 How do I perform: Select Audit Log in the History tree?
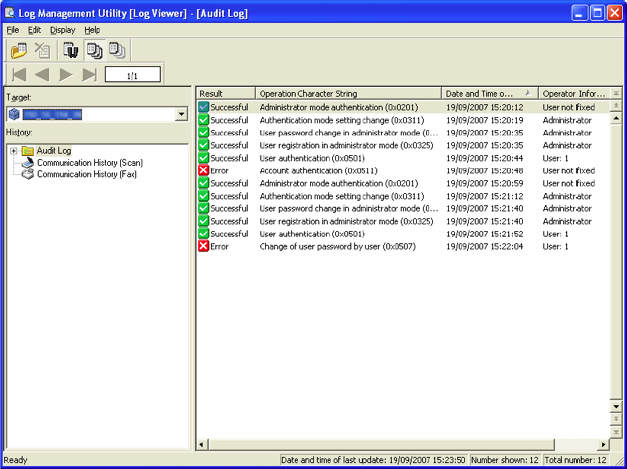(54, 151)
